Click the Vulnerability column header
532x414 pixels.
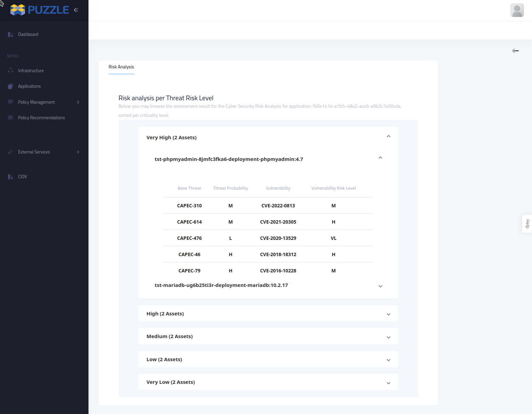(x=278, y=188)
